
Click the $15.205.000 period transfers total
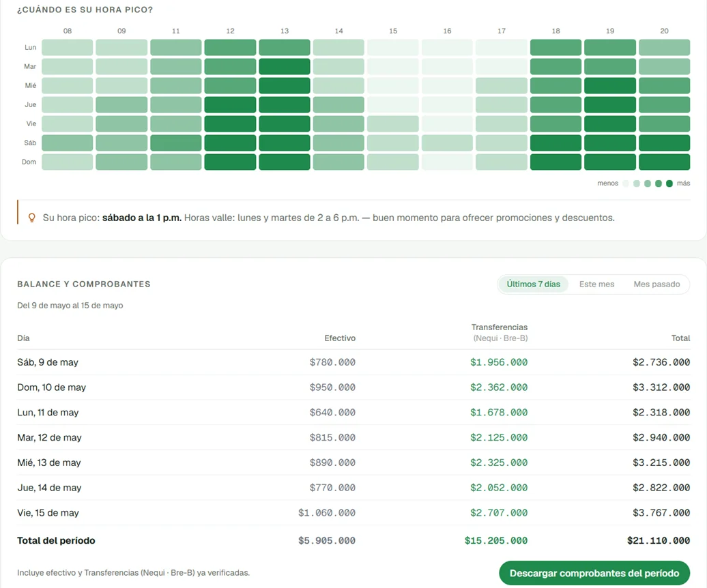[496, 541]
